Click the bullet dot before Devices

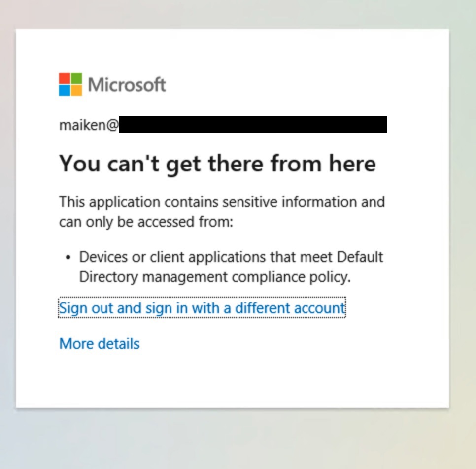pos(68,258)
